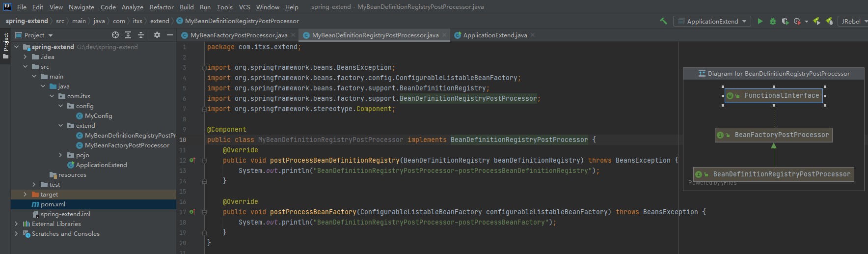Open the pom.xml file in tree
Image resolution: width=868 pixels, height=254 pixels.
[x=53, y=204]
